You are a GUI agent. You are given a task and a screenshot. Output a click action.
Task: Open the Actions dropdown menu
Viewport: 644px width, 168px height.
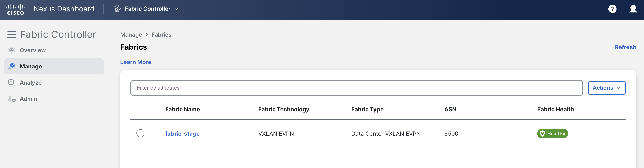(606, 88)
